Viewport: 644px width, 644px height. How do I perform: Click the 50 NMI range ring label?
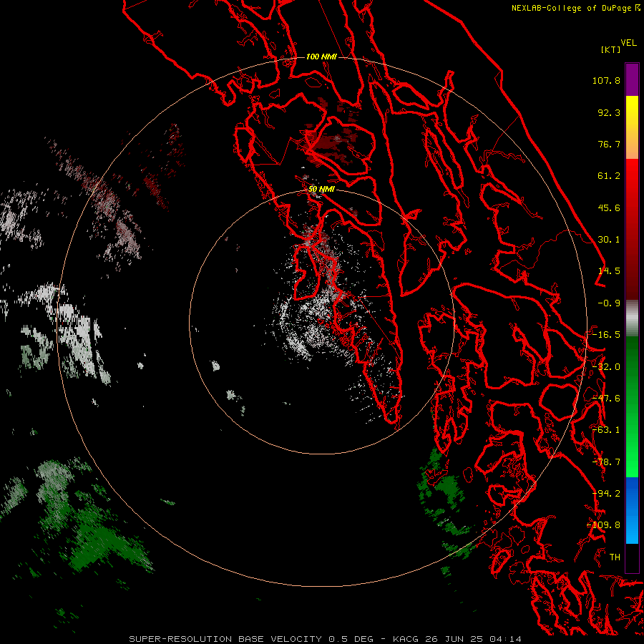coord(321,190)
